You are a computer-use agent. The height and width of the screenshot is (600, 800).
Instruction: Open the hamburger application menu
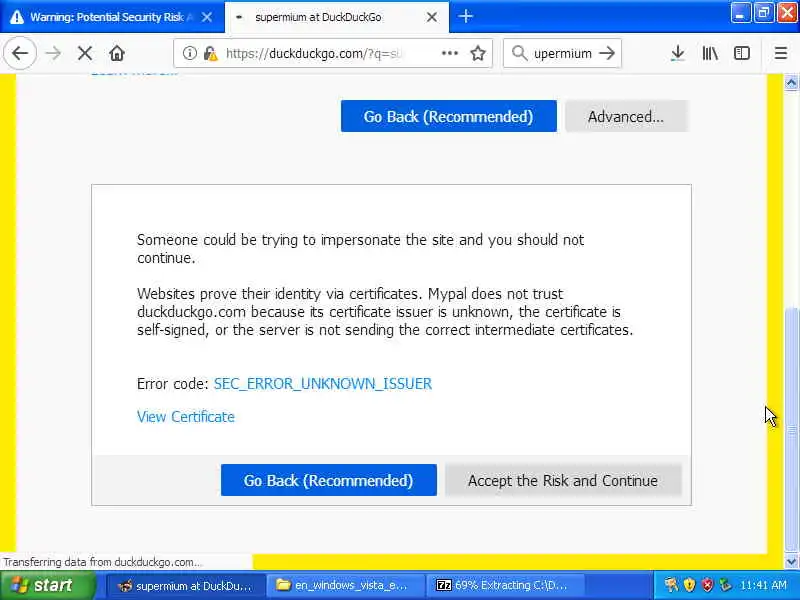[781, 53]
